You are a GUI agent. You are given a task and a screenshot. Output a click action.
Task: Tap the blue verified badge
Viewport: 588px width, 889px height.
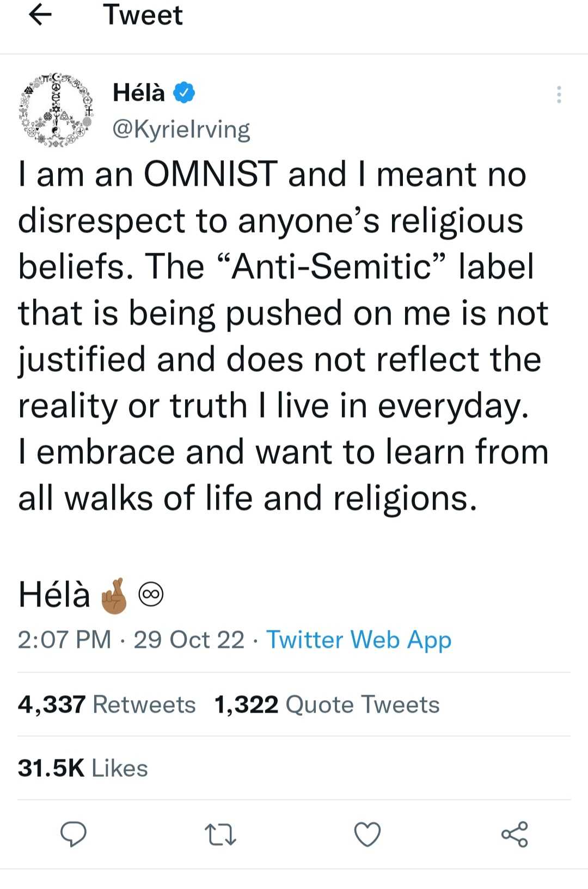[x=184, y=93]
